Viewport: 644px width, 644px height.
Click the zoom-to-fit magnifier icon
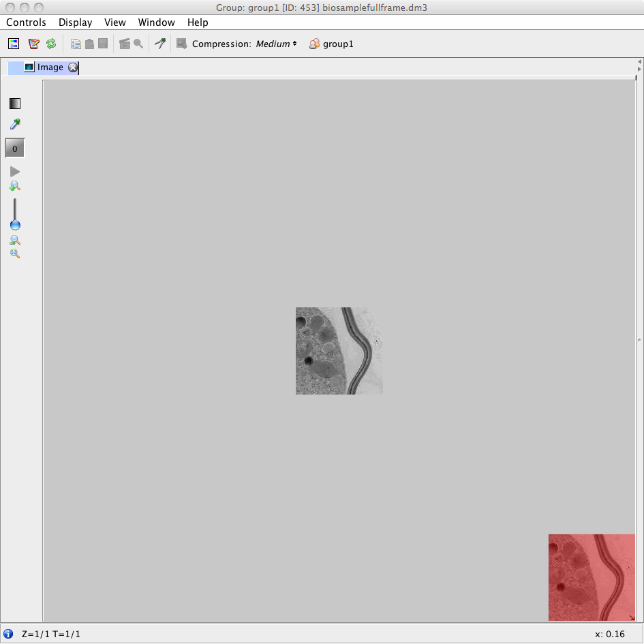click(x=15, y=254)
